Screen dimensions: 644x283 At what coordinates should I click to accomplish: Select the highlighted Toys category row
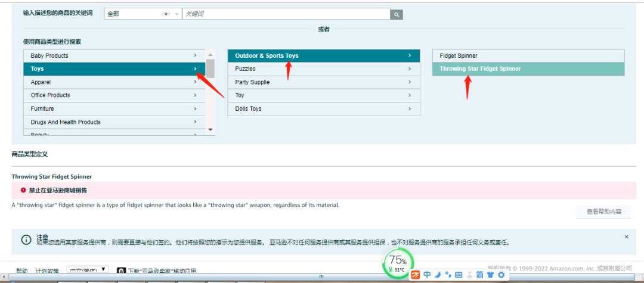[114, 69]
